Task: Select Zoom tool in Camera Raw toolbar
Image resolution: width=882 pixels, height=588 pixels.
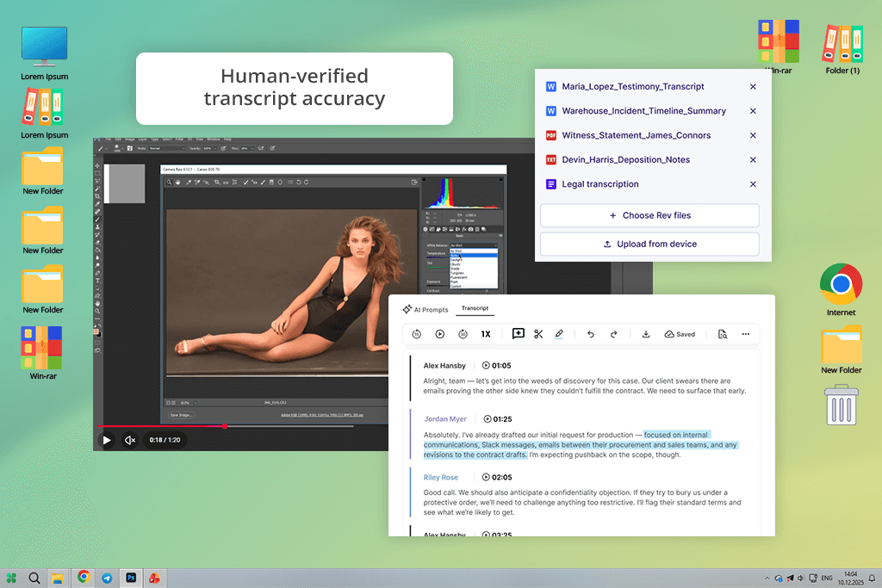Action: tap(169, 183)
